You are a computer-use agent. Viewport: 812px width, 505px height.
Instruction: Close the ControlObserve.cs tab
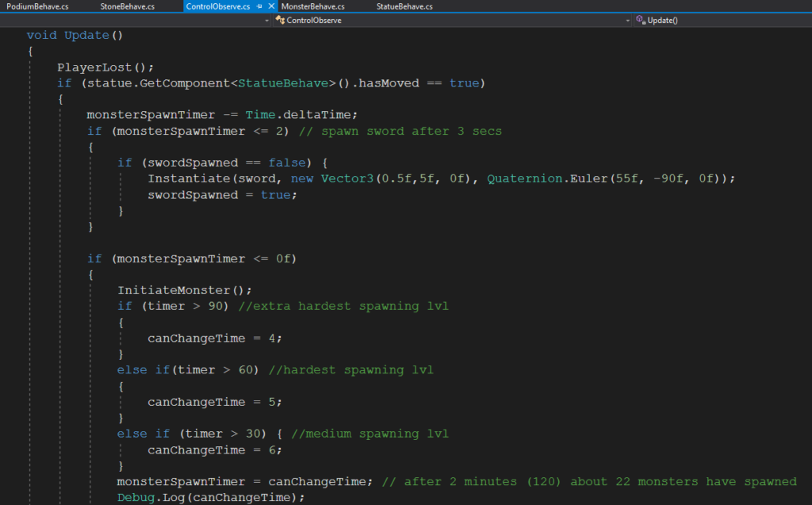(x=271, y=6)
